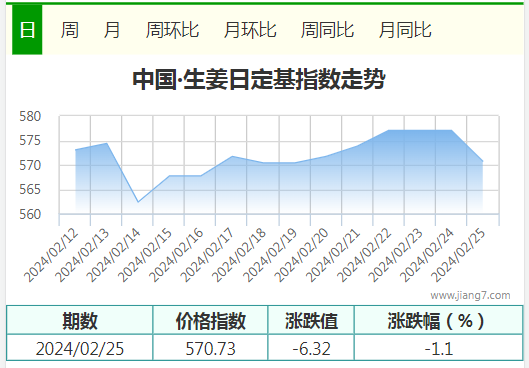
Task: Click the 2024/02/14 low point on chart
Action: pos(138,202)
